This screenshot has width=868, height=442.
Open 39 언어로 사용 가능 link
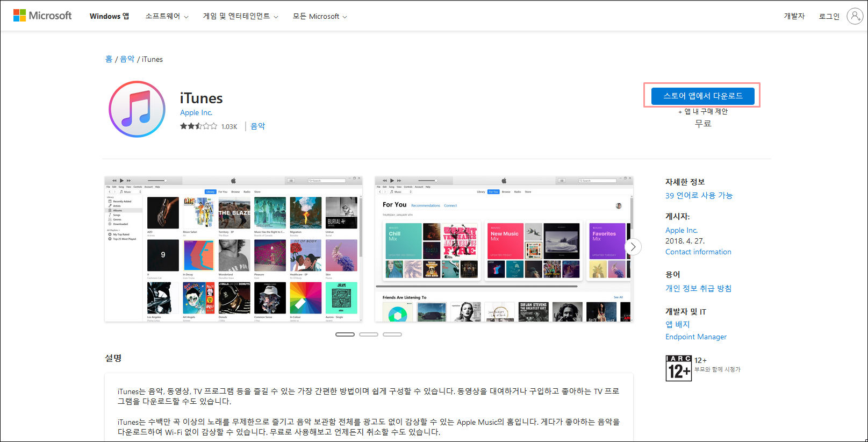tap(699, 196)
